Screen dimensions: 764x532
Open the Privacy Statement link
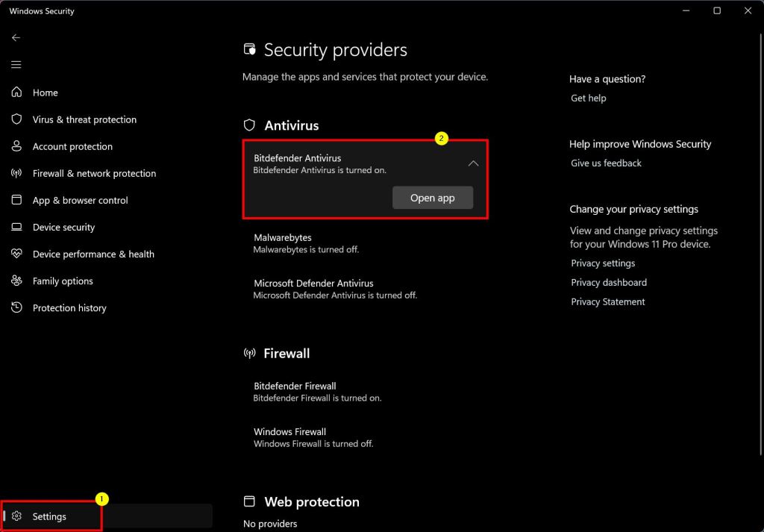pos(608,301)
